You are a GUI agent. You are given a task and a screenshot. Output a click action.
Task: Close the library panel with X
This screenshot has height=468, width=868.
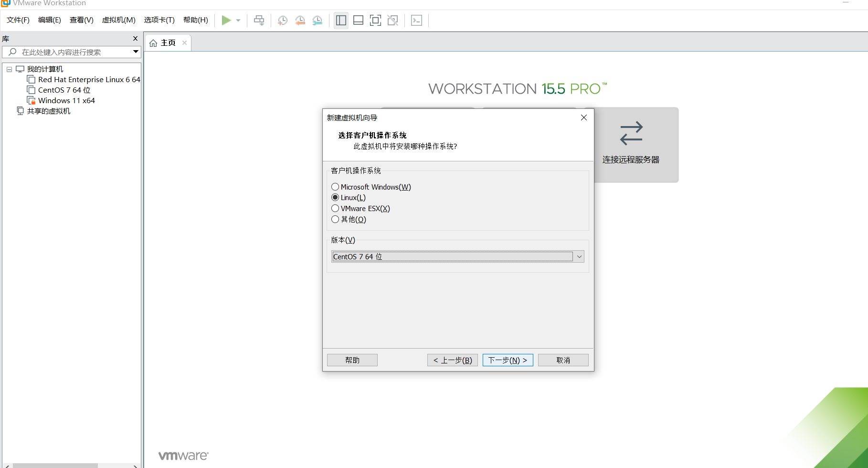pyautogui.click(x=135, y=39)
